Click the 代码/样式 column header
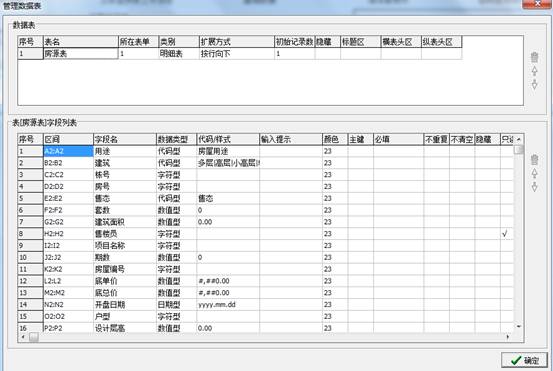This screenshot has width=553, height=371. click(227, 139)
